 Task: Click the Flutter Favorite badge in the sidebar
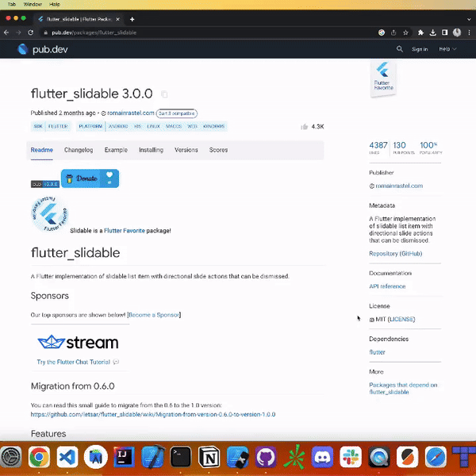(384, 79)
